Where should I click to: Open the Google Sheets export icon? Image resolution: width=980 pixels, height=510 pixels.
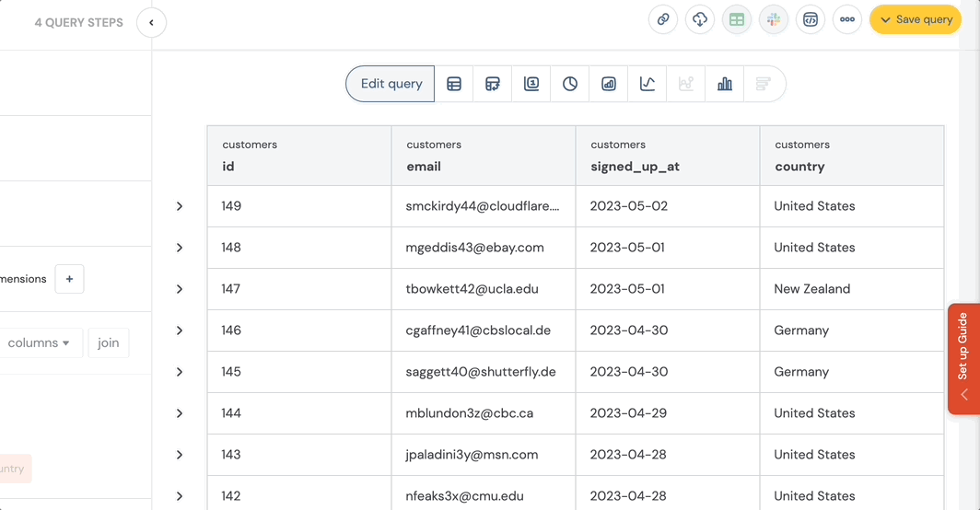(737, 19)
